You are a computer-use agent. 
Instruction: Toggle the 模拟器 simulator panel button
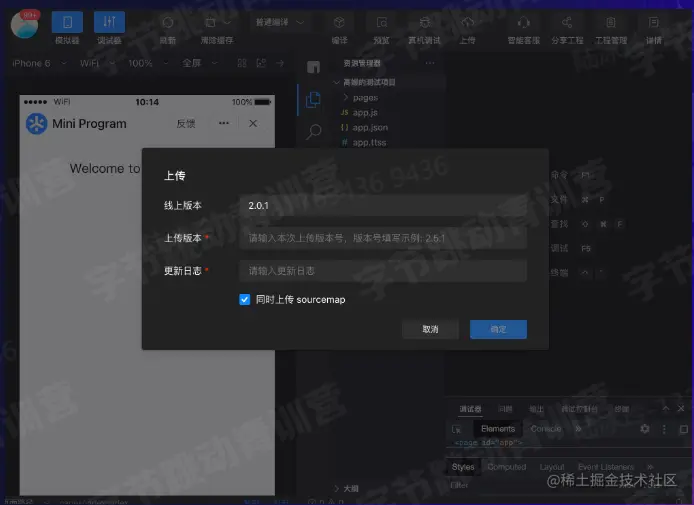[x=67, y=22]
